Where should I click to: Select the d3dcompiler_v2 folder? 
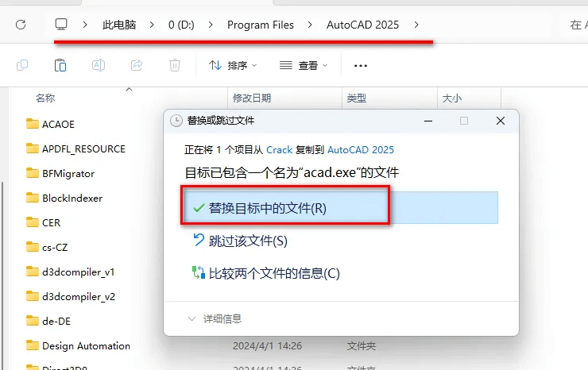[71, 296]
